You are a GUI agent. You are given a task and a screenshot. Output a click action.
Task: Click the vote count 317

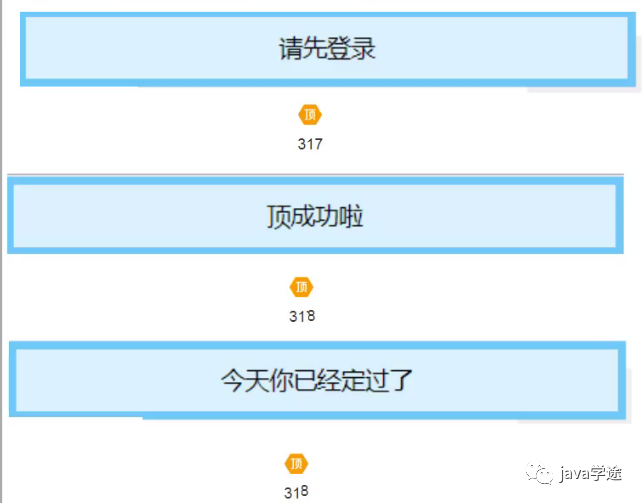(310, 144)
